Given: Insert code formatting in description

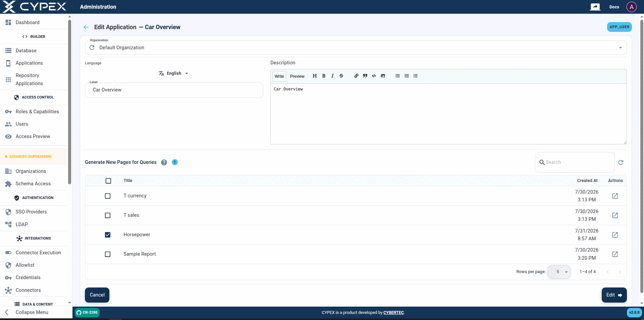Looking at the screenshot, I should point(374,76).
